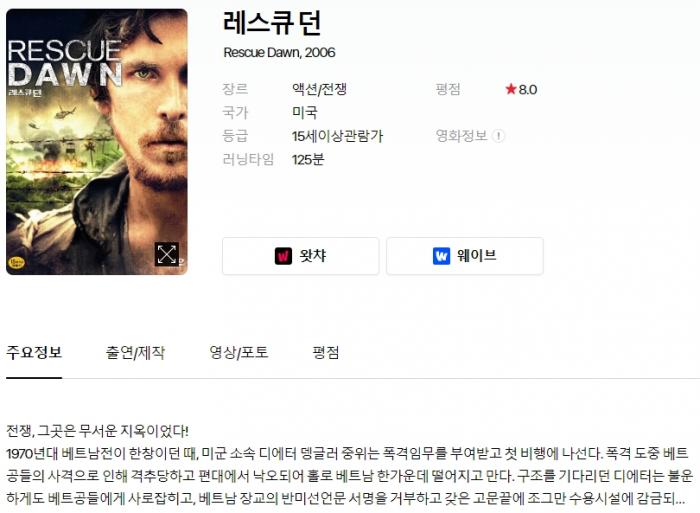Screen dimensions: 700x513
Task: Expand the Rescue Dawn poster image
Action: pos(166,254)
